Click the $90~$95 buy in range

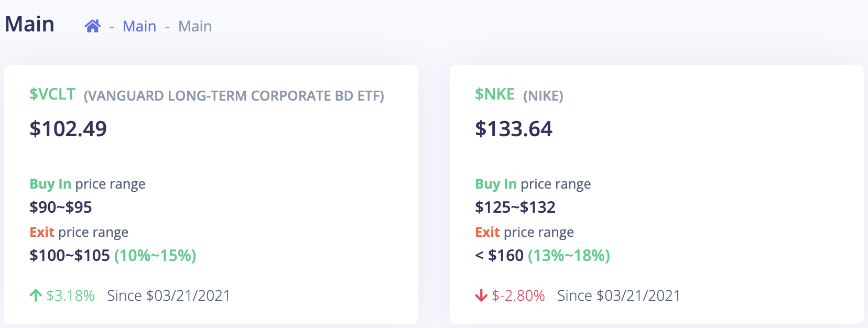[x=61, y=207]
